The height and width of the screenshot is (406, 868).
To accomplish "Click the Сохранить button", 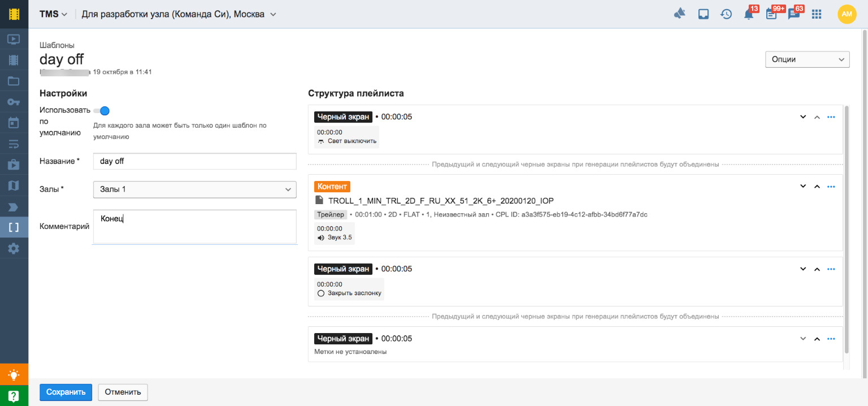I will (x=66, y=392).
